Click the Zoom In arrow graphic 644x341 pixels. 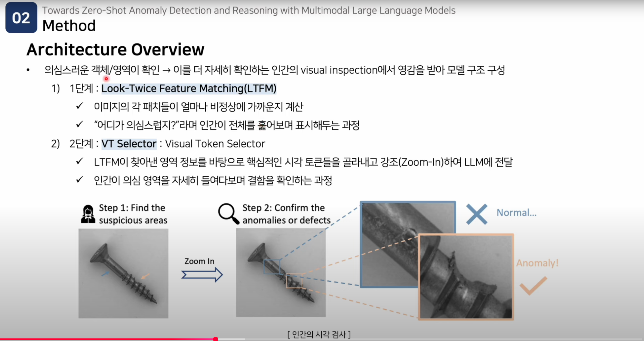(x=202, y=275)
